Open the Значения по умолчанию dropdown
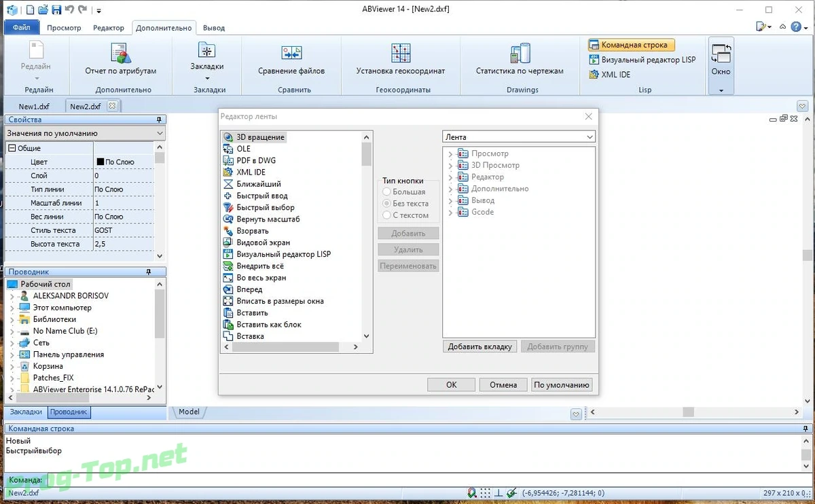The image size is (815, 504). pyautogui.click(x=85, y=133)
